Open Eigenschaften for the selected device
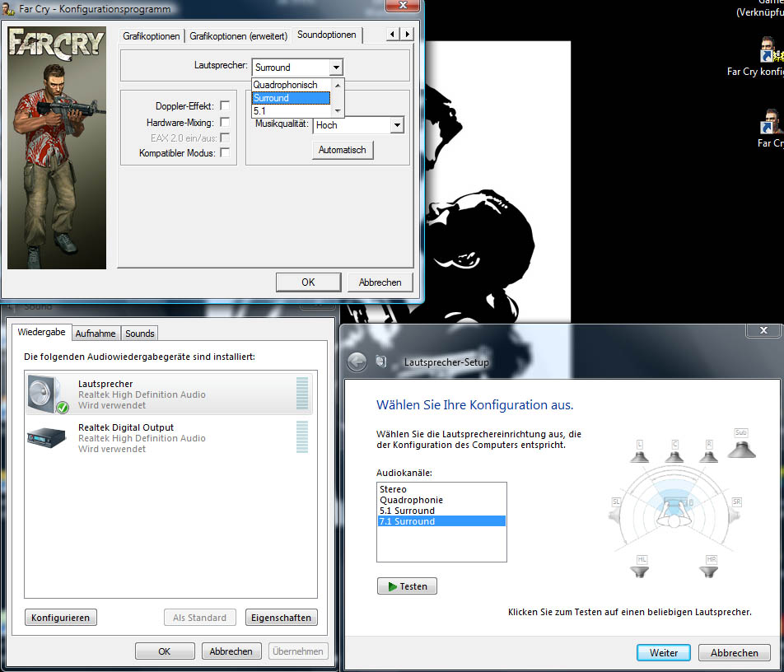 coord(281,618)
